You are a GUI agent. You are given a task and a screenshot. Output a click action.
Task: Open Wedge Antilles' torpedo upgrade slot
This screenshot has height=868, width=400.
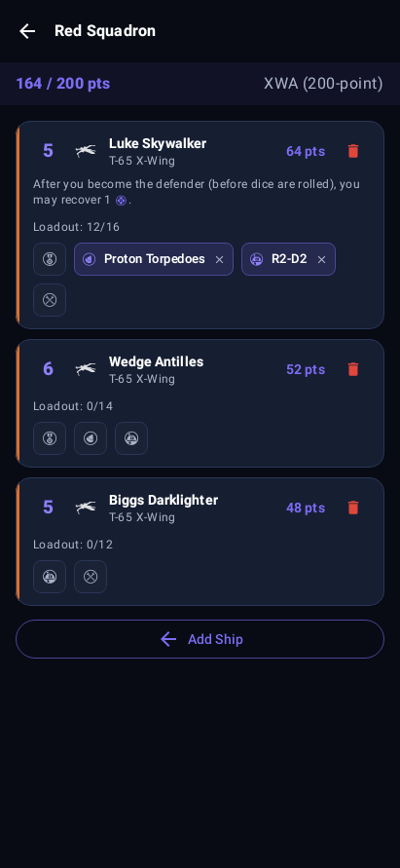click(x=91, y=438)
